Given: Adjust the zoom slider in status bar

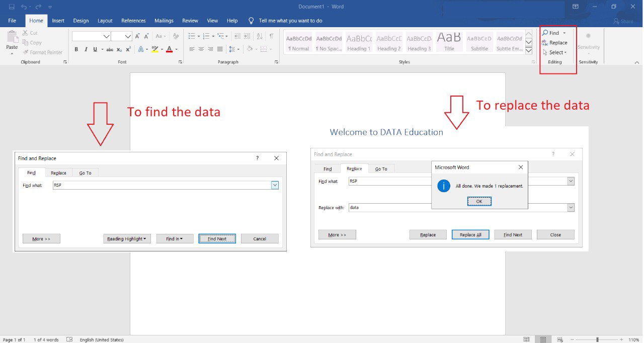Looking at the screenshot, I should point(597,339).
